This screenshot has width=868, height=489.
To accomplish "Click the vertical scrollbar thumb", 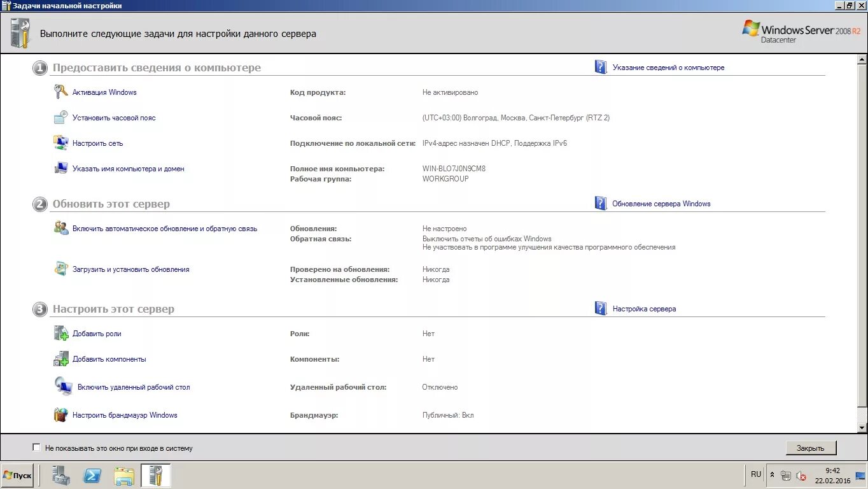I will [x=862, y=236].
